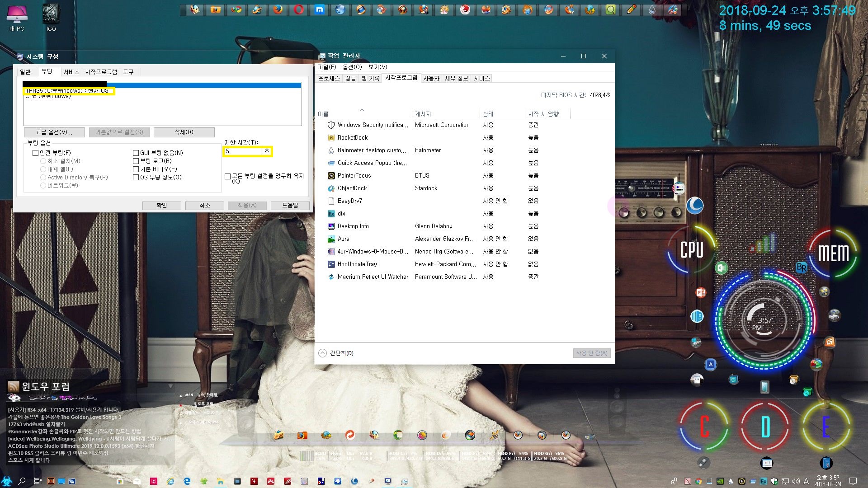
Task: Click the 취소 button in System Configuration
Action: (205, 205)
